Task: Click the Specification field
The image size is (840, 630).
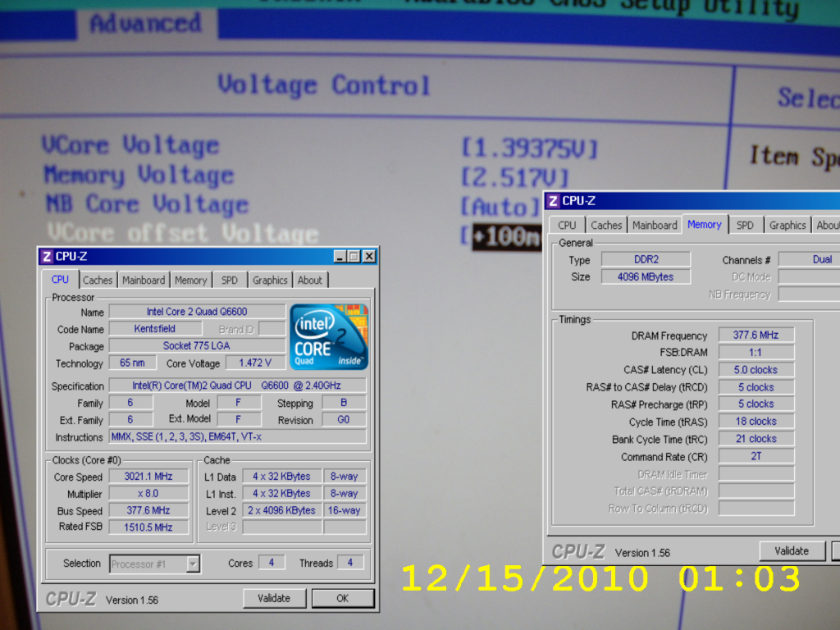Action: [x=237, y=386]
